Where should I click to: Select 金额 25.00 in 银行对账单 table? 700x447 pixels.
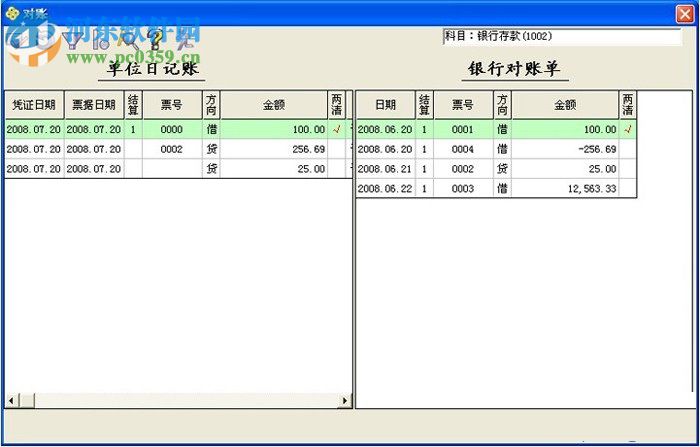[565, 169]
